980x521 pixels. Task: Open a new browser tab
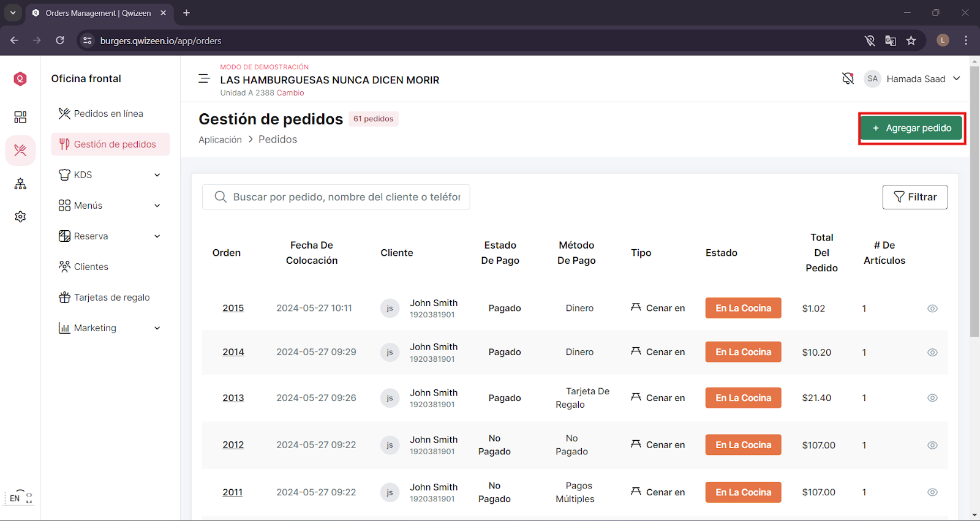(x=186, y=13)
